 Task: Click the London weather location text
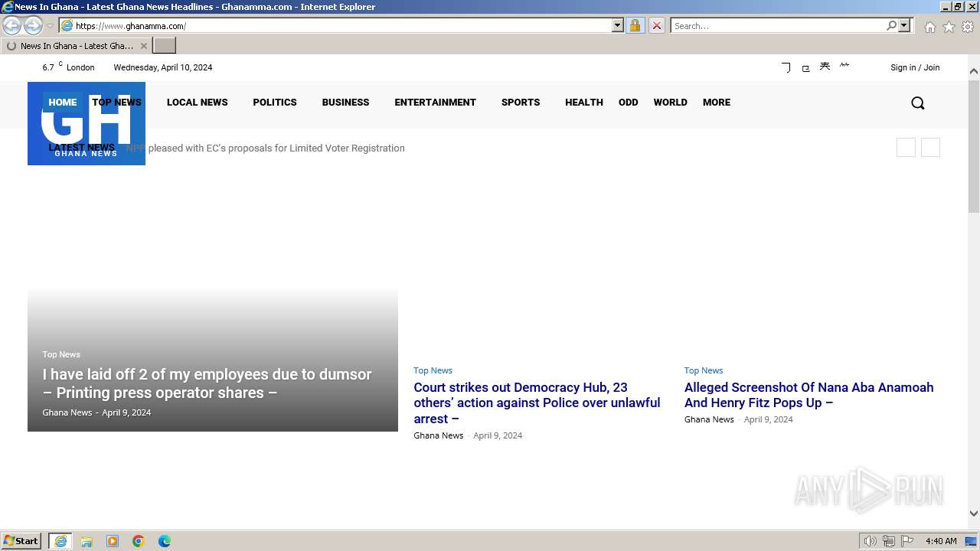coord(80,67)
